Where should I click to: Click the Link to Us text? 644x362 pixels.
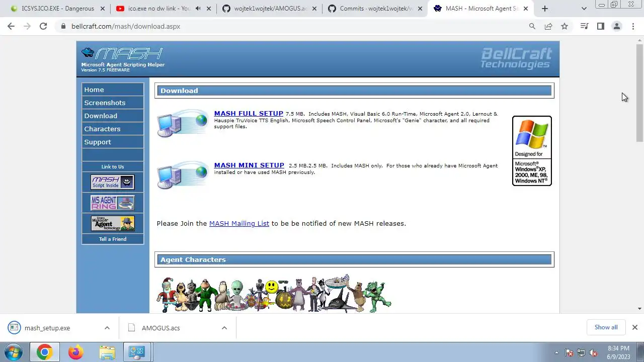[113, 166]
